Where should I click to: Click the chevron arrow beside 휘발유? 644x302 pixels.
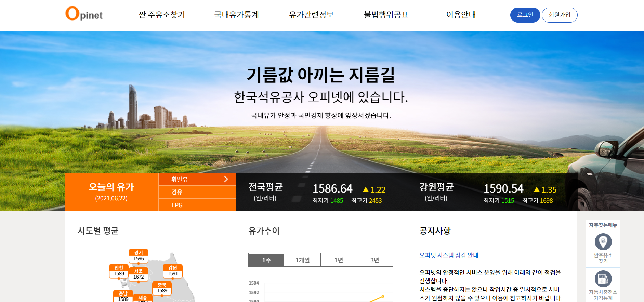pyautogui.click(x=226, y=179)
